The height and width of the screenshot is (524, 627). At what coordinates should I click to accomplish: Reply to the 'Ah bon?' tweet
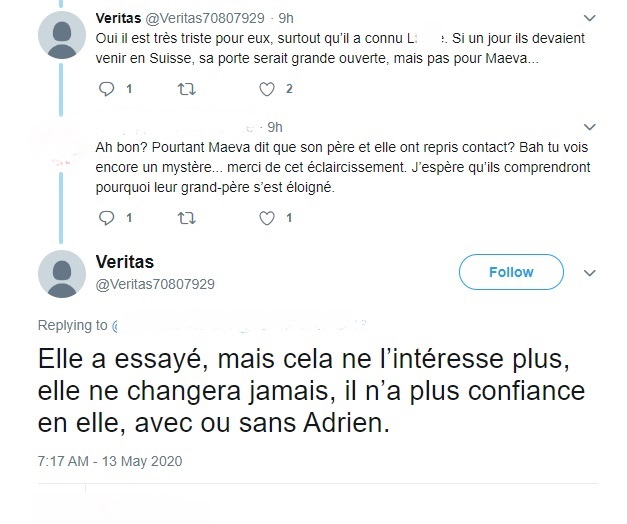pyautogui.click(x=109, y=217)
